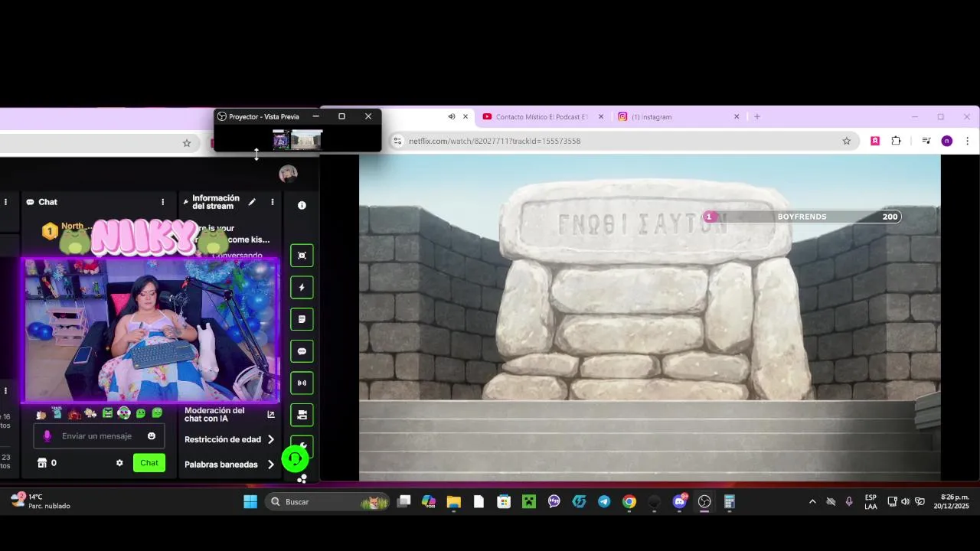Click chat user "North" rank badge name

point(73,227)
